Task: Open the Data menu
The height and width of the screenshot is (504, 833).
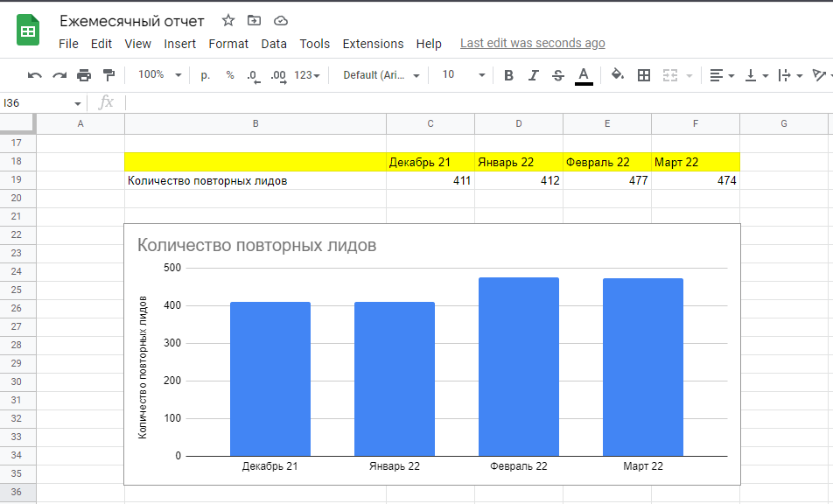Action: [x=274, y=44]
